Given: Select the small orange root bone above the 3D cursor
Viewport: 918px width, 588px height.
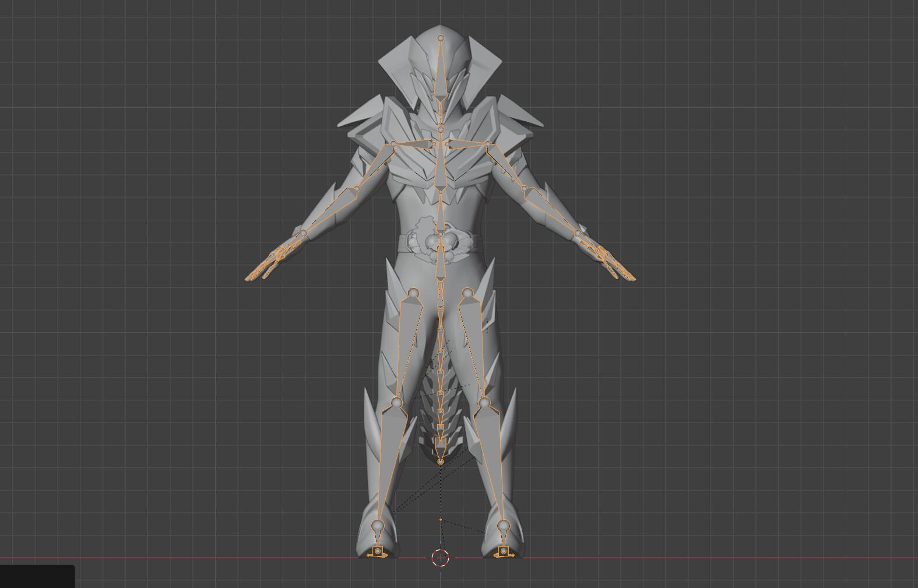Looking at the screenshot, I should 441,519.
